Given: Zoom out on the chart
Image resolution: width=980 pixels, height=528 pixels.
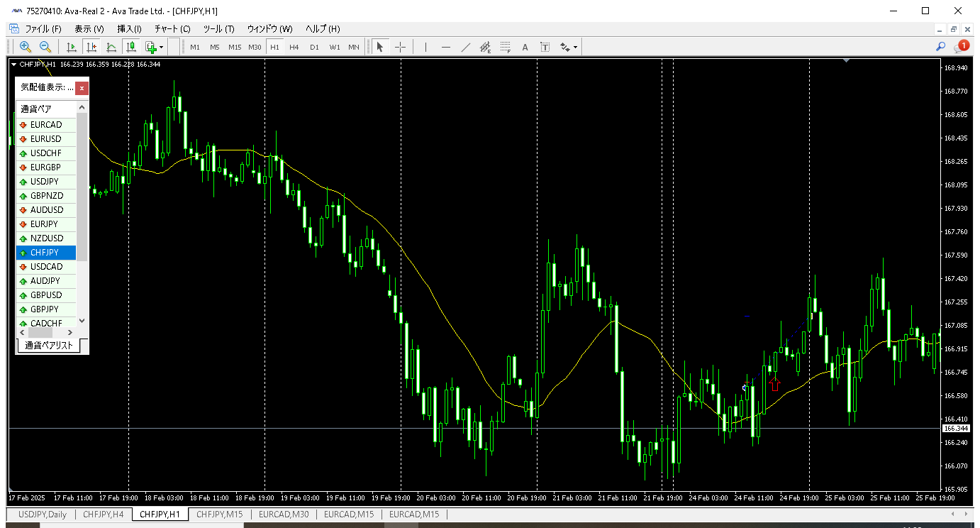Looking at the screenshot, I should pyautogui.click(x=45, y=47).
